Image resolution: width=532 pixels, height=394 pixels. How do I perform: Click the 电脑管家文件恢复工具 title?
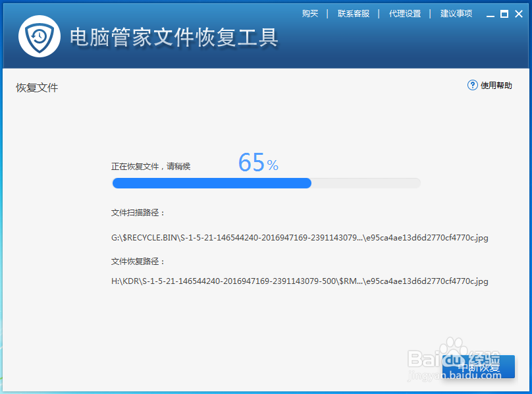pyautogui.click(x=174, y=38)
